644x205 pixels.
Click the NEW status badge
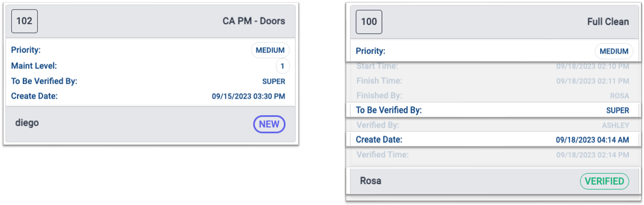[269, 124]
